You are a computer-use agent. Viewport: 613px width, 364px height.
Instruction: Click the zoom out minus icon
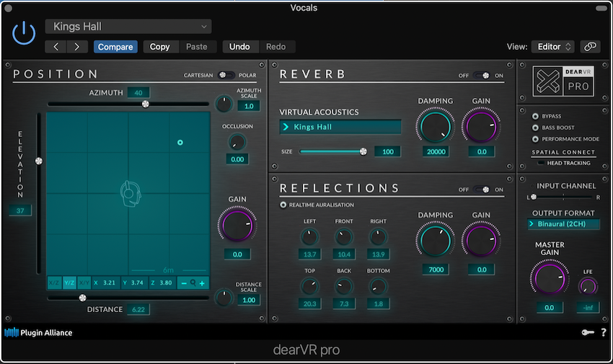(x=183, y=283)
